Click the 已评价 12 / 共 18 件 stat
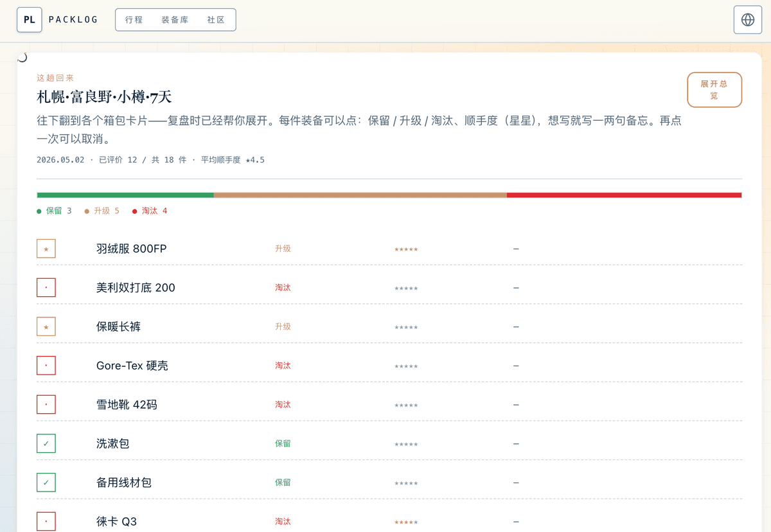The width and height of the screenshot is (771, 532). click(143, 159)
